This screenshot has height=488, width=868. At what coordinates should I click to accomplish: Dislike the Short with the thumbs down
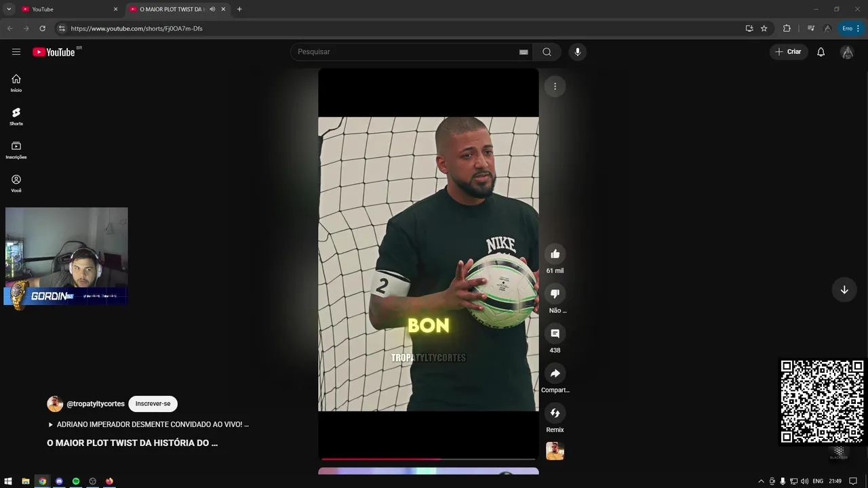555,293
